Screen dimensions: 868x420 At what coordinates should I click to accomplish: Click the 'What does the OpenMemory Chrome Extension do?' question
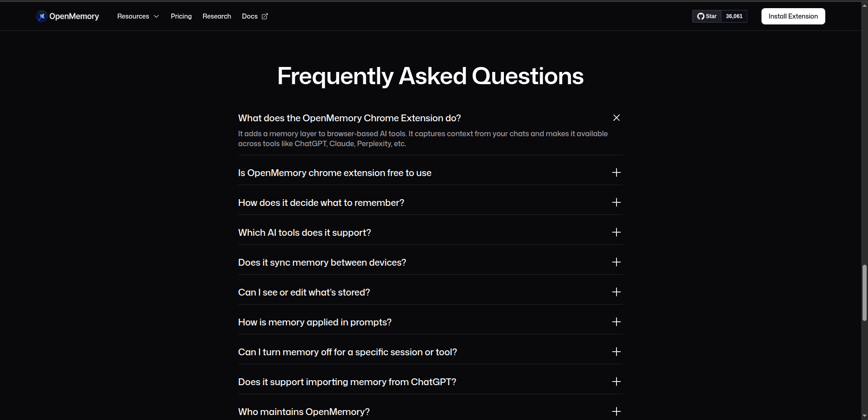349,118
